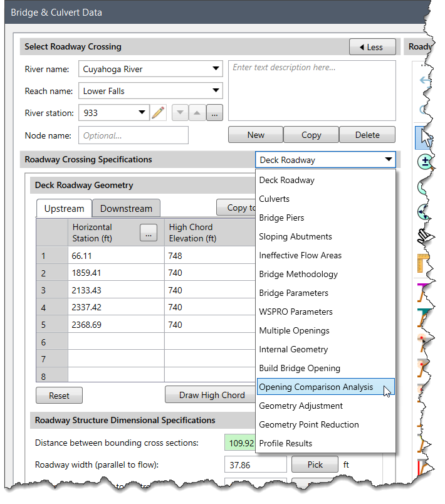Viewport: 445px width, 504px height.
Task: Select the pan hand tool
Action: coord(425,236)
